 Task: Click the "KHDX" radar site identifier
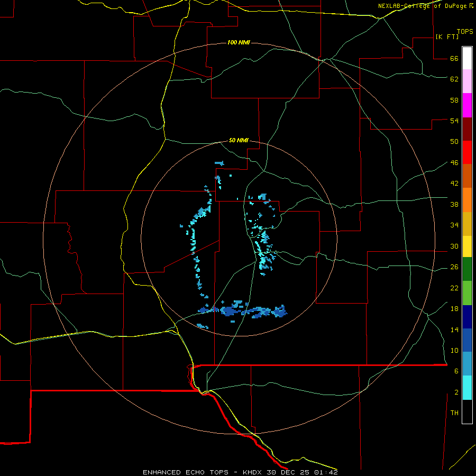click(253, 472)
